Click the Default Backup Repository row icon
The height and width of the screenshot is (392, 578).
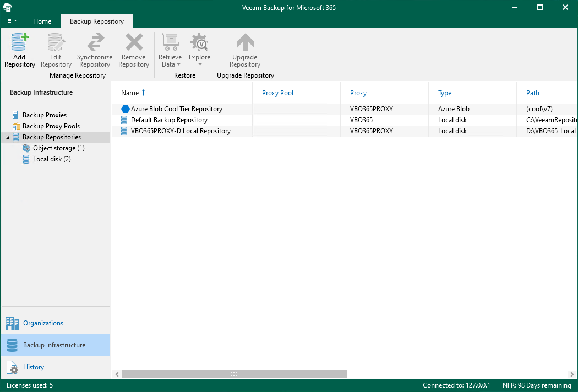[x=124, y=120]
